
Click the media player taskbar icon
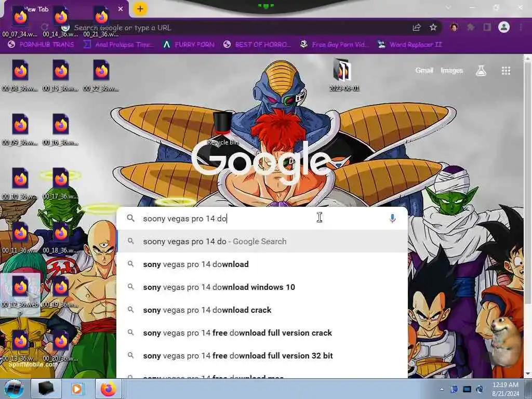point(77,389)
